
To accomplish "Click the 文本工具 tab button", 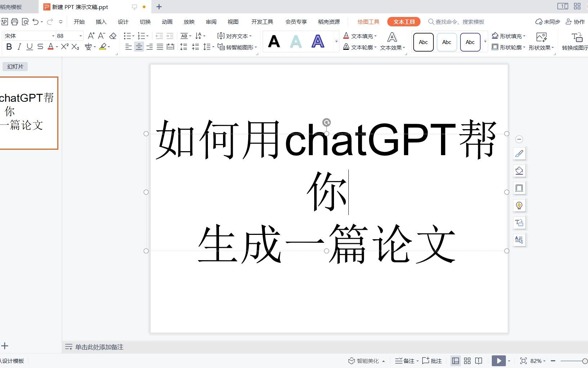I will (404, 22).
